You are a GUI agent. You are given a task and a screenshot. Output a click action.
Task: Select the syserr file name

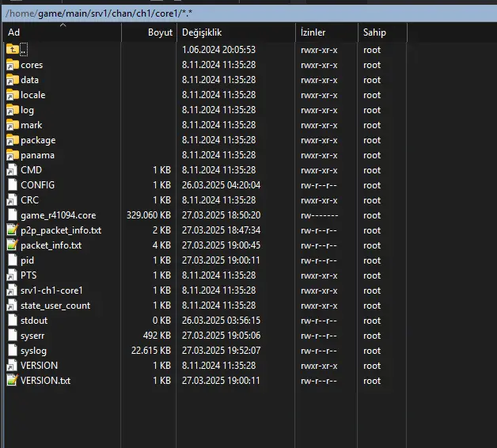(x=32, y=336)
